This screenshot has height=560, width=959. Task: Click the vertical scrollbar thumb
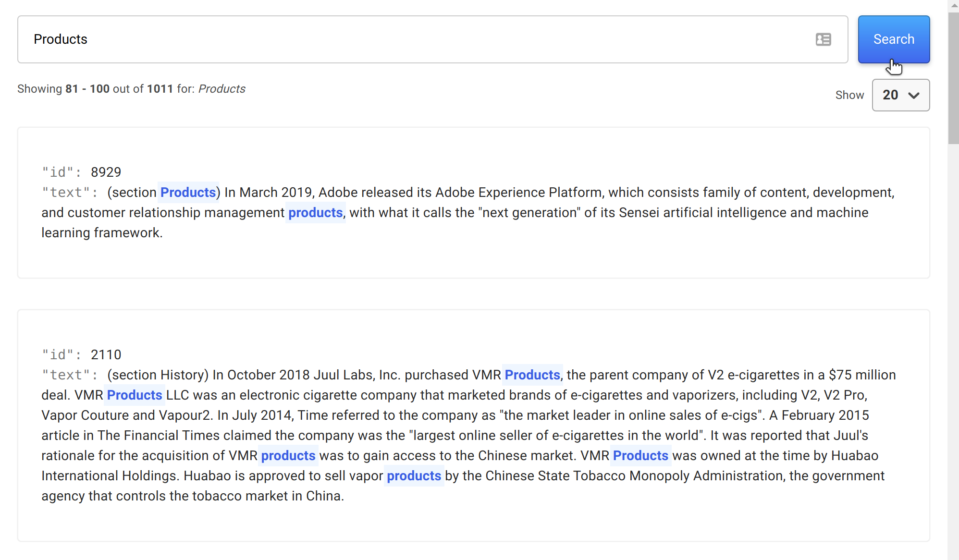[953, 77]
